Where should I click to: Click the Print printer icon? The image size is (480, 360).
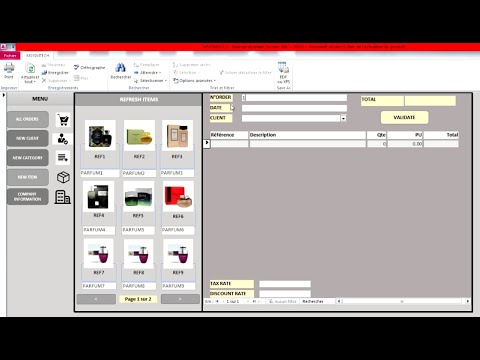[x=9, y=68]
